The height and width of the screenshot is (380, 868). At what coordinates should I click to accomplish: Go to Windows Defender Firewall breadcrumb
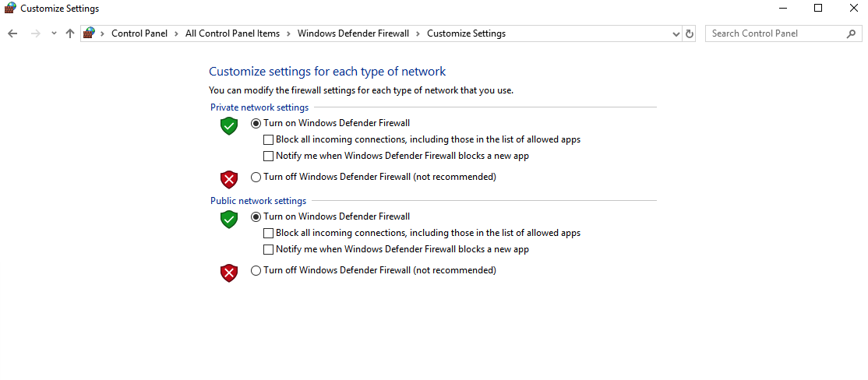(353, 33)
